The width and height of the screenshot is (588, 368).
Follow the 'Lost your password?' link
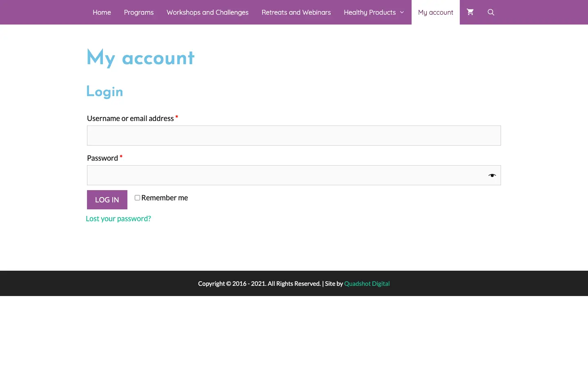tap(118, 219)
